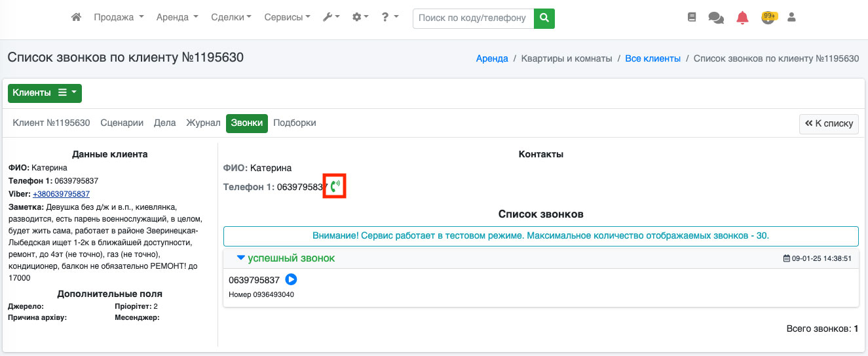
Task: Collapse the успешный звонок entry
Action: (240, 258)
